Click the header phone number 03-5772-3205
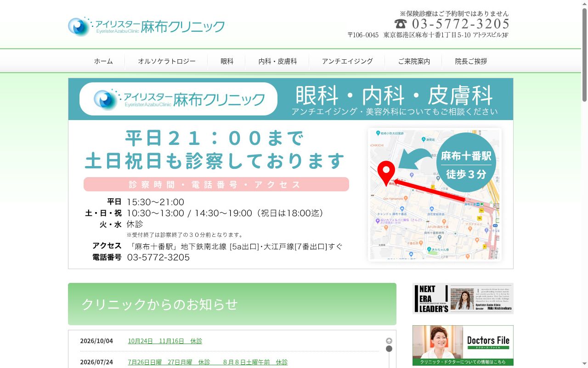 pyautogui.click(x=460, y=24)
